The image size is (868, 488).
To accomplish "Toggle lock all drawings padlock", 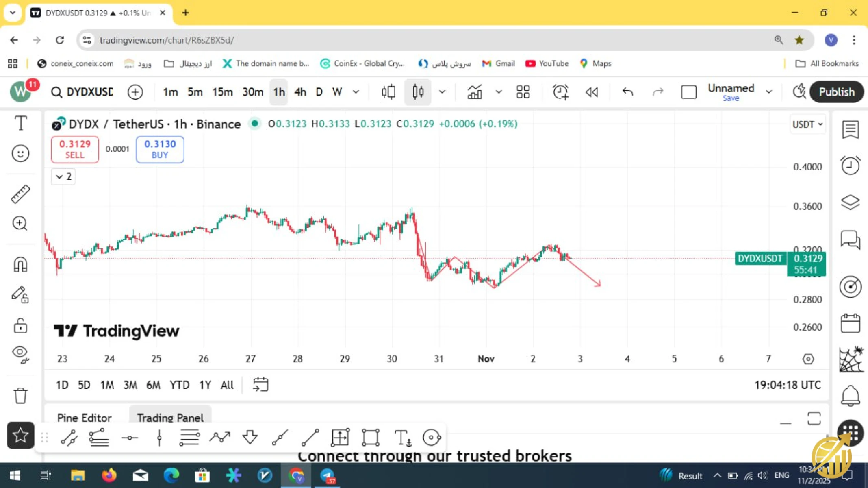I will (20, 325).
